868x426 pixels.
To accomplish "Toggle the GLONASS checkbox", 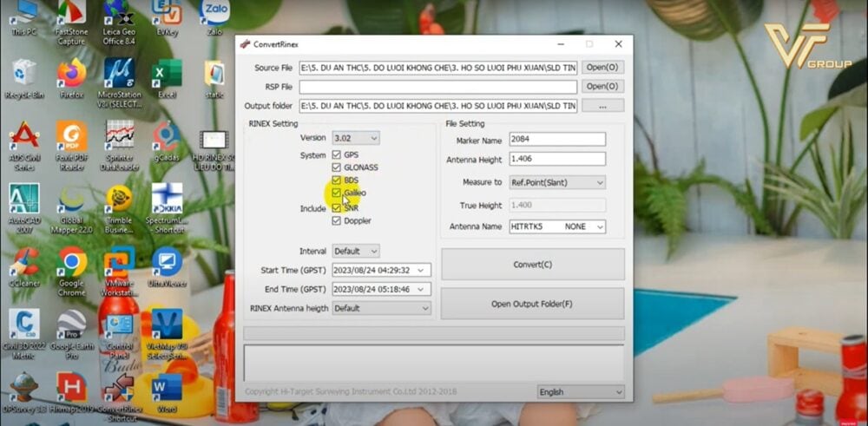I will click(337, 167).
